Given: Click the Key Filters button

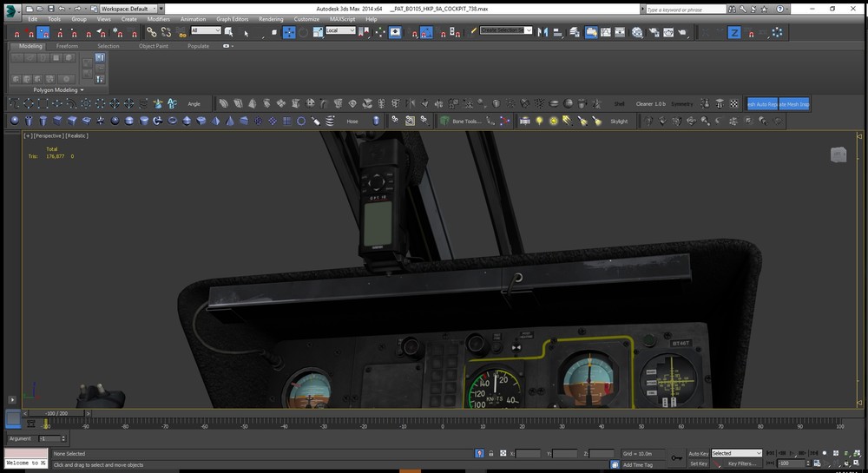Looking at the screenshot, I should 743,463.
